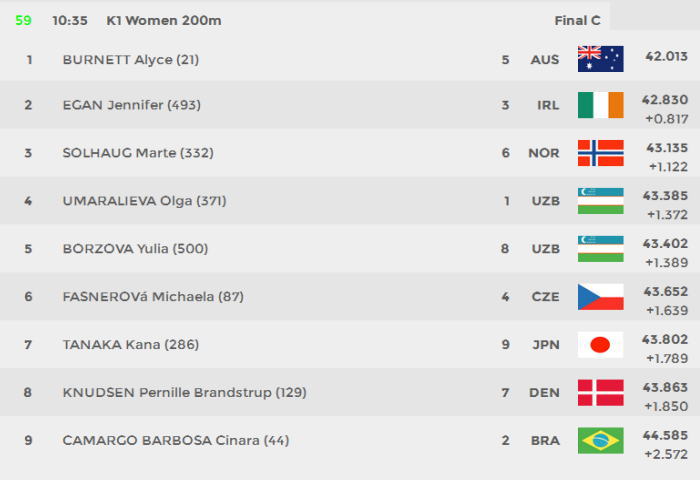
Task: Open TANAKA Kana athlete entry
Action: tap(131, 345)
